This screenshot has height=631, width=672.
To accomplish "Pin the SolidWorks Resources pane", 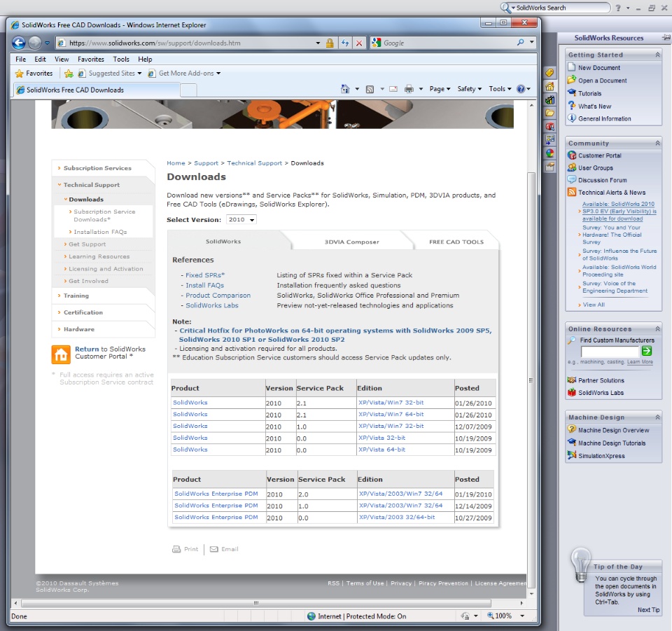I will point(666,38).
